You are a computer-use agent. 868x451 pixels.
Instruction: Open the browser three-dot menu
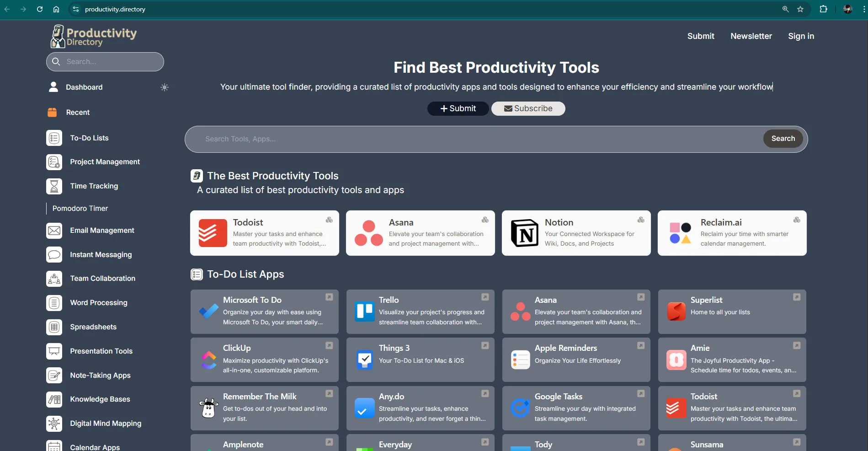863,9
